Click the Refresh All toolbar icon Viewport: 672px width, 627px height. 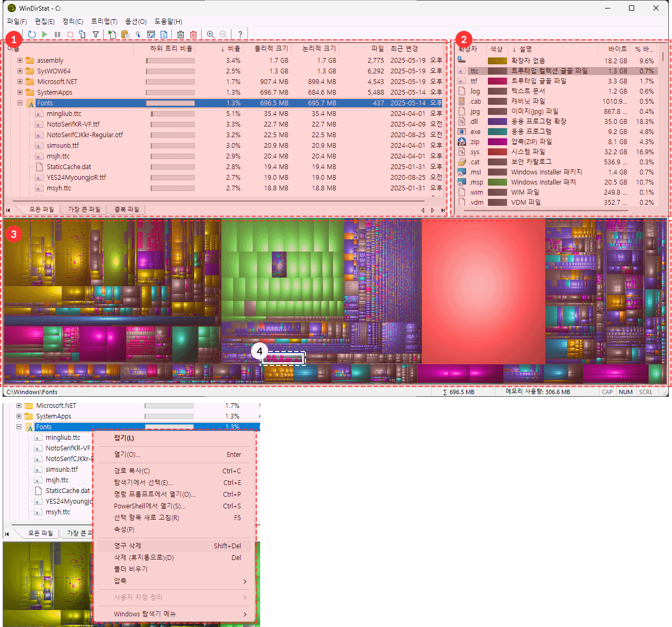32,35
